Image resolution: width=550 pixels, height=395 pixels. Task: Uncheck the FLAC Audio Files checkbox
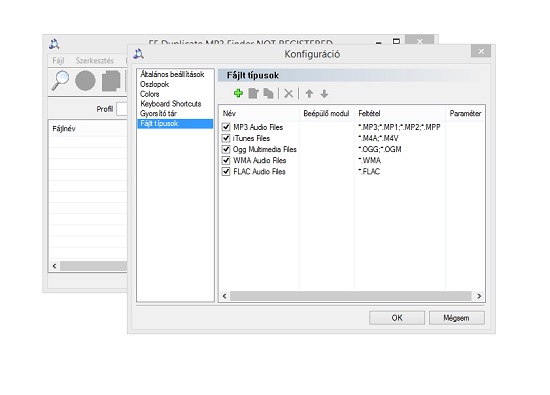click(226, 172)
